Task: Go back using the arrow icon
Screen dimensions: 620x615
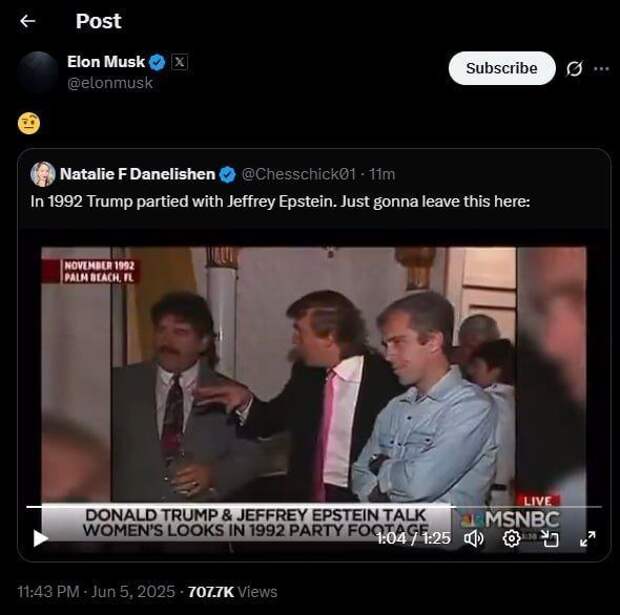Action: pos(27,21)
